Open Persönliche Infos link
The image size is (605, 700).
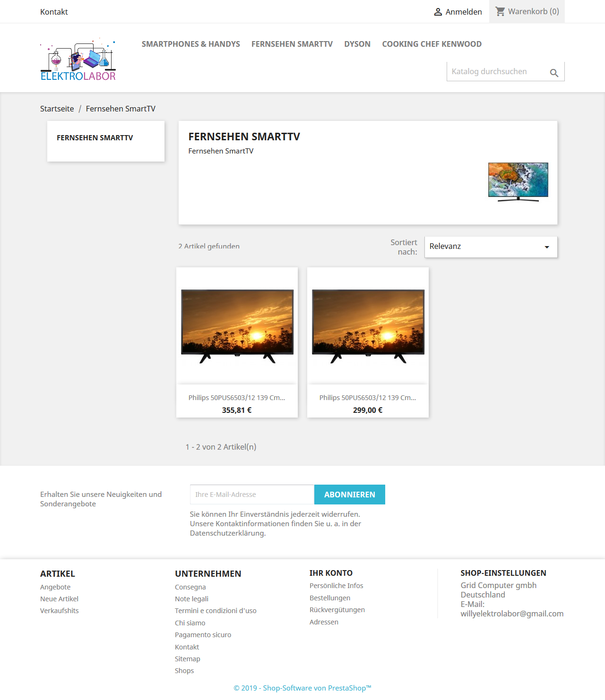click(x=337, y=586)
